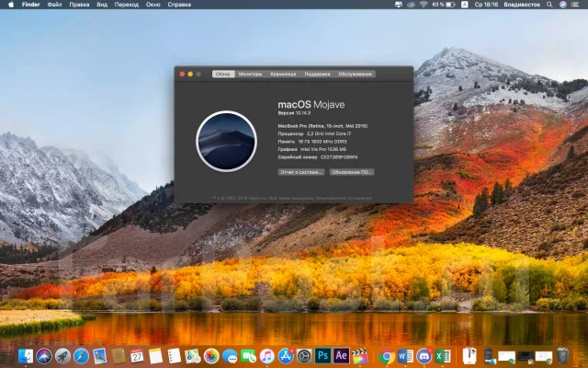Screen dimensions: 588x368
Task: Click Владивосток in menu bar
Action: [x=522, y=5]
